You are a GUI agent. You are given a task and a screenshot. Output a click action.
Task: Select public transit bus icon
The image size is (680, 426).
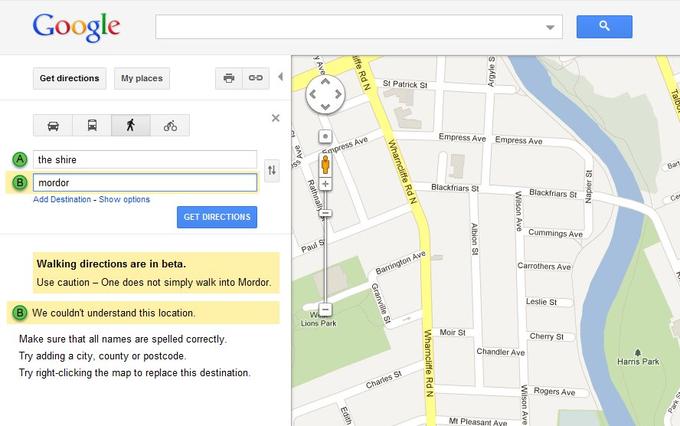92,125
